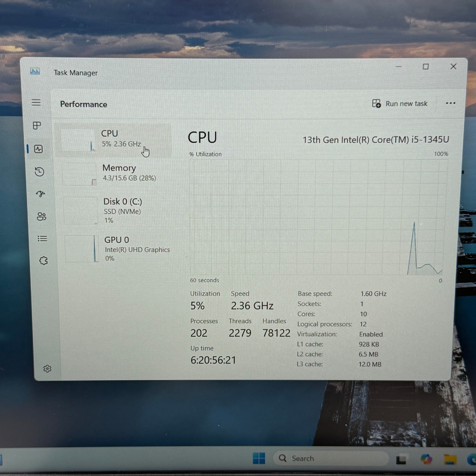Open the three-dot more options menu
Viewport: 476px width, 476px height.
pyautogui.click(x=451, y=103)
